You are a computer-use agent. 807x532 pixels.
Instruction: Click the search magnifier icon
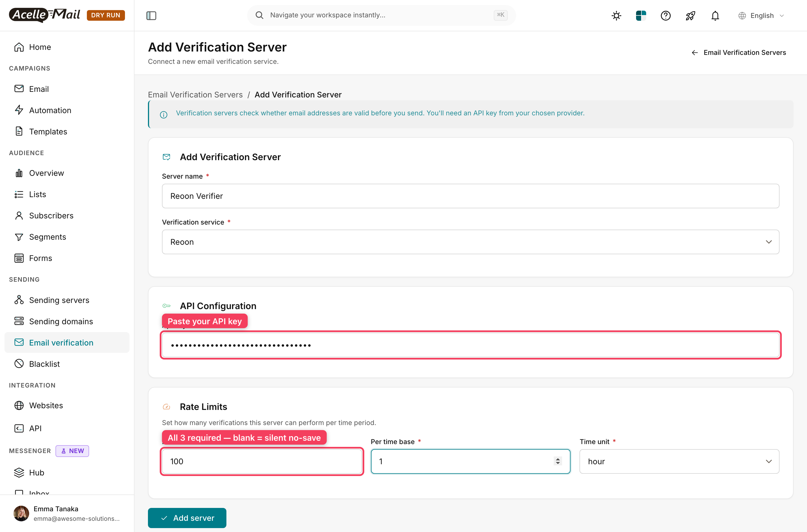coord(259,15)
